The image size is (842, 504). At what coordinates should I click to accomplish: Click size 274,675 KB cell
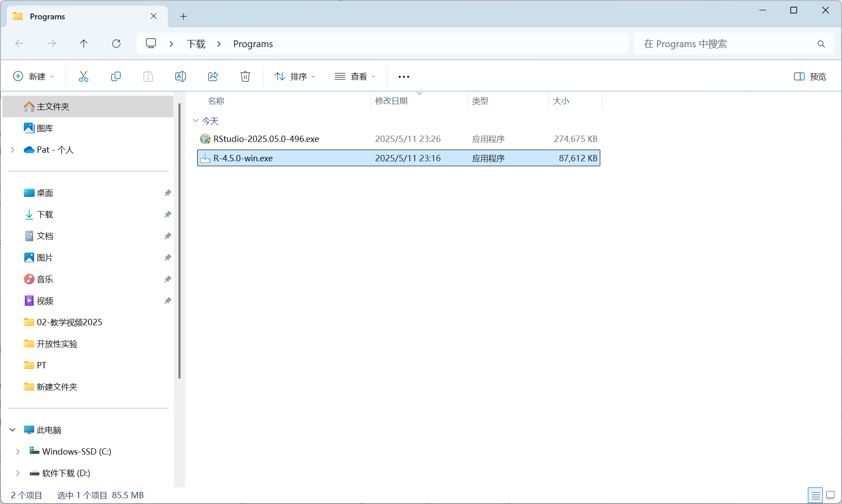click(x=576, y=139)
